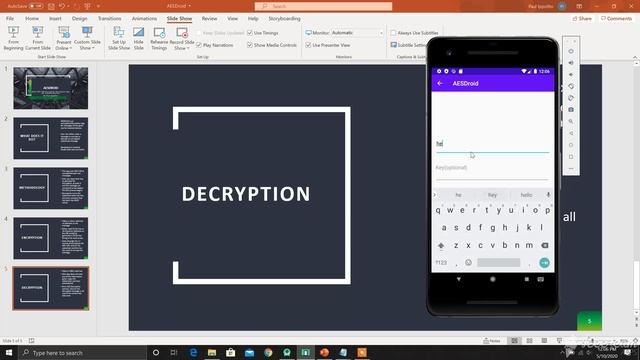640x360 pixels.
Task: Click the emulator power button
Action: pos(571,51)
